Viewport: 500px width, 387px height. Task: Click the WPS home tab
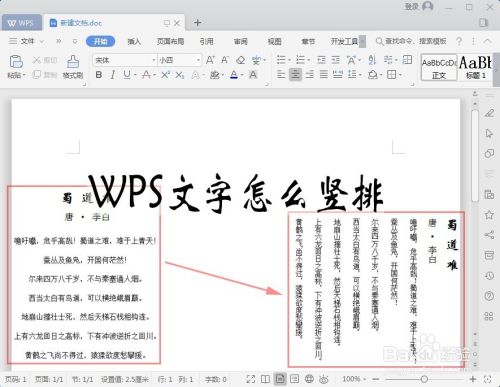[x=21, y=23]
